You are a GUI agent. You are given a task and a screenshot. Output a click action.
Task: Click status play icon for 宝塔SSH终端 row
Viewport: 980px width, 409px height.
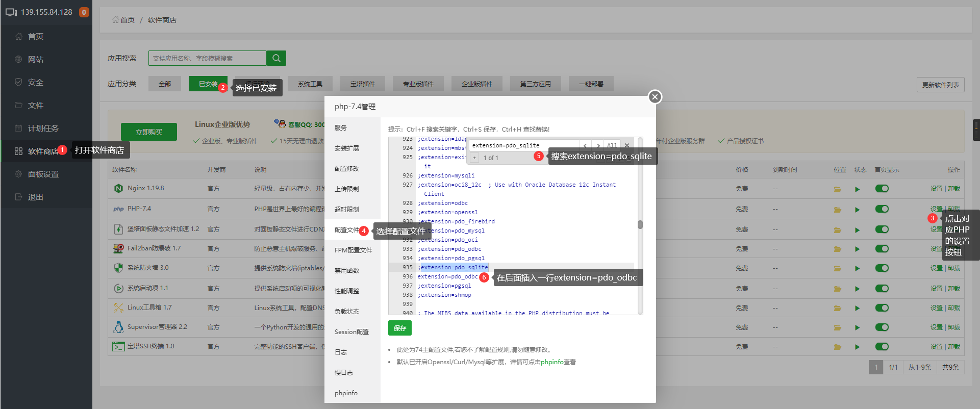pos(858,347)
